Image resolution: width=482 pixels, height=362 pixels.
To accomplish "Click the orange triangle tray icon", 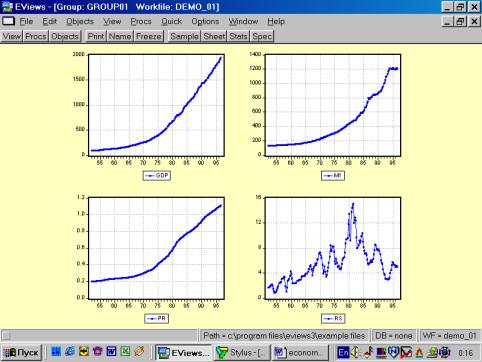I will click(419, 353).
